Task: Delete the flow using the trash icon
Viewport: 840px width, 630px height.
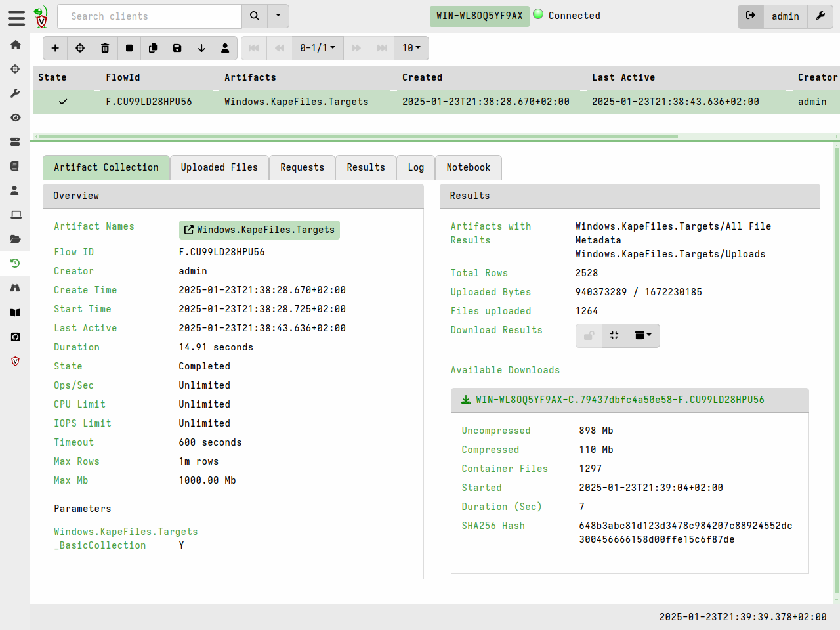Action: click(105, 48)
